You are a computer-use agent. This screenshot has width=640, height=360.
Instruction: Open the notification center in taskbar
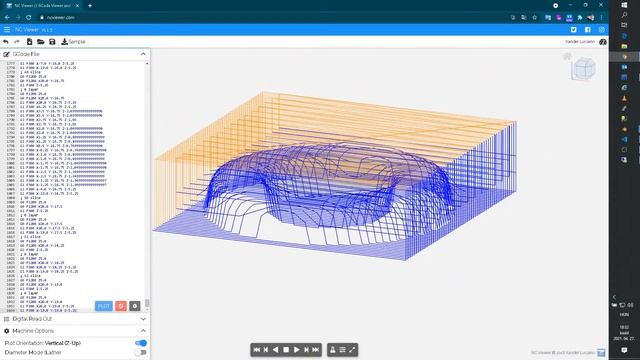[624, 350]
